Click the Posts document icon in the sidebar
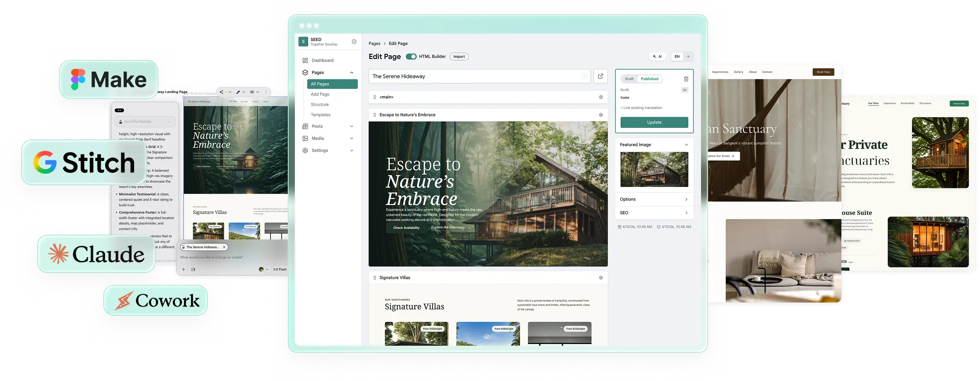 [x=305, y=126]
